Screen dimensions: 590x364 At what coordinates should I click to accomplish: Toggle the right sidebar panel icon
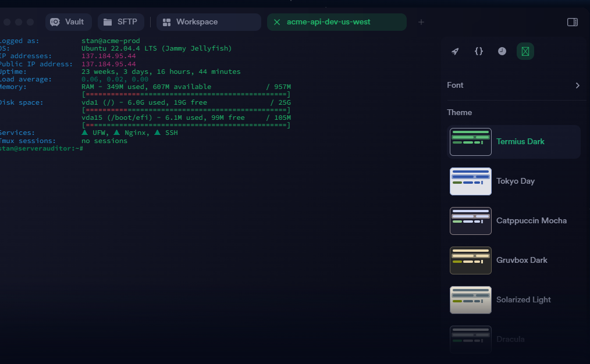pyautogui.click(x=573, y=22)
